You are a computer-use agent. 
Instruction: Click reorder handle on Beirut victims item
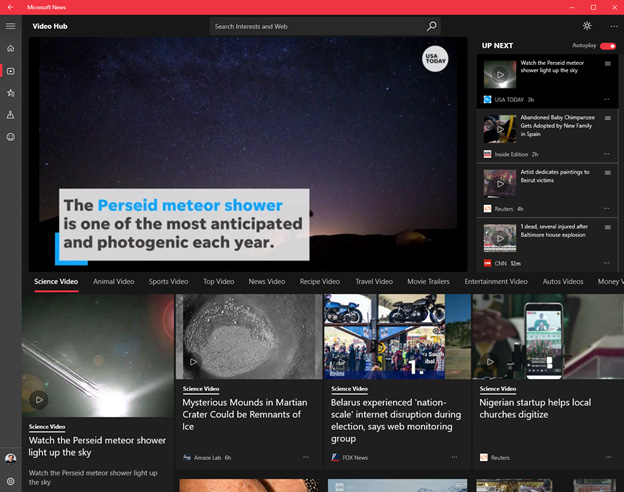[x=608, y=173]
